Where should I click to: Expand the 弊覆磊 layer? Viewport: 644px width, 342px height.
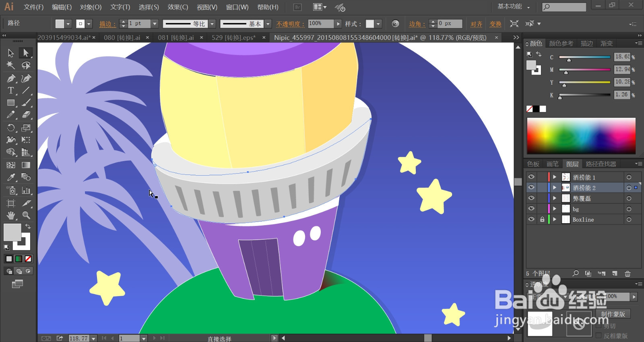pos(555,198)
